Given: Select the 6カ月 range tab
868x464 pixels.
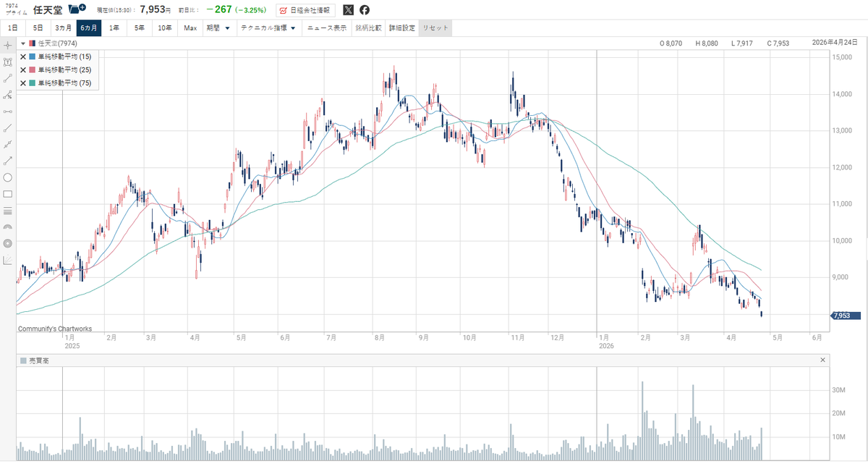Looking at the screenshot, I should tap(88, 28).
